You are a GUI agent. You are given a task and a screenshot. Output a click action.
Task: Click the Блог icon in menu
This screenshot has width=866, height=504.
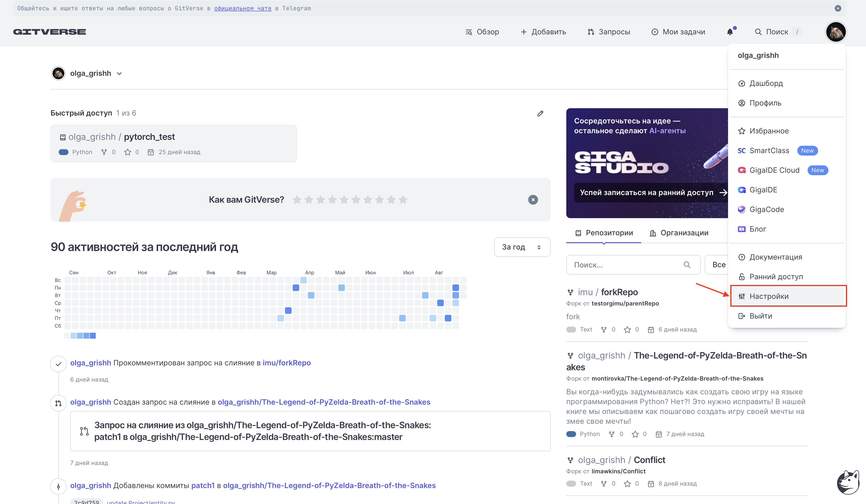pos(742,229)
